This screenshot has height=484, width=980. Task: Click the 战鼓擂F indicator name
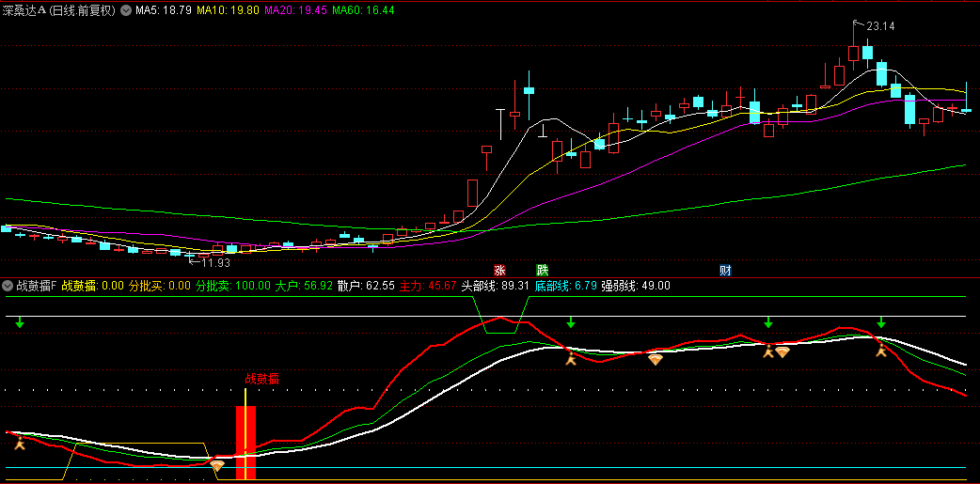[37, 286]
